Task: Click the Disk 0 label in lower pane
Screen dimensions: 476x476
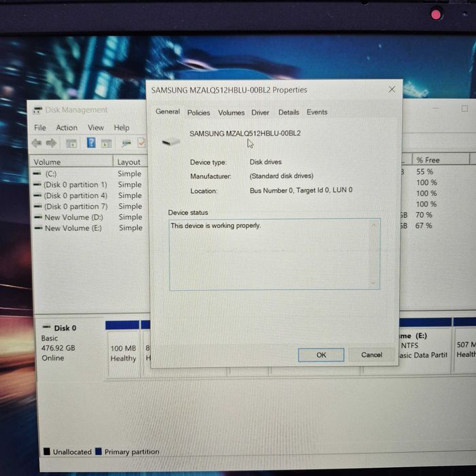Action: click(65, 328)
